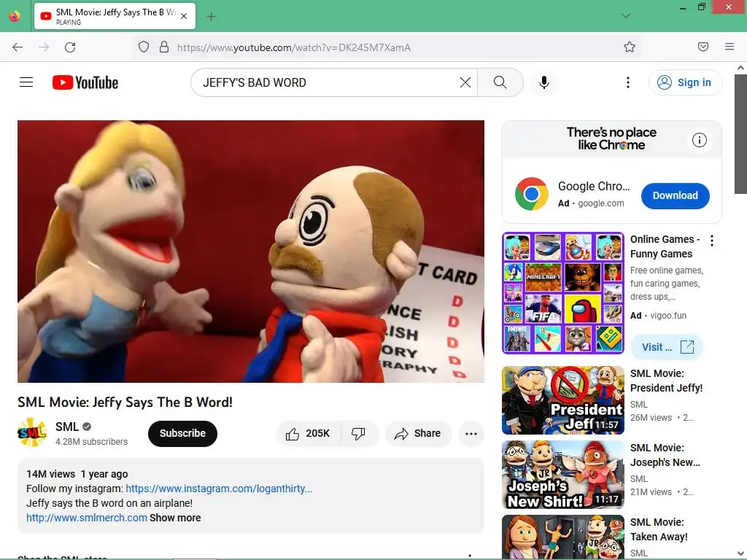Start voice search with the microphone icon
The height and width of the screenshot is (560, 747).
pyautogui.click(x=544, y=82)
